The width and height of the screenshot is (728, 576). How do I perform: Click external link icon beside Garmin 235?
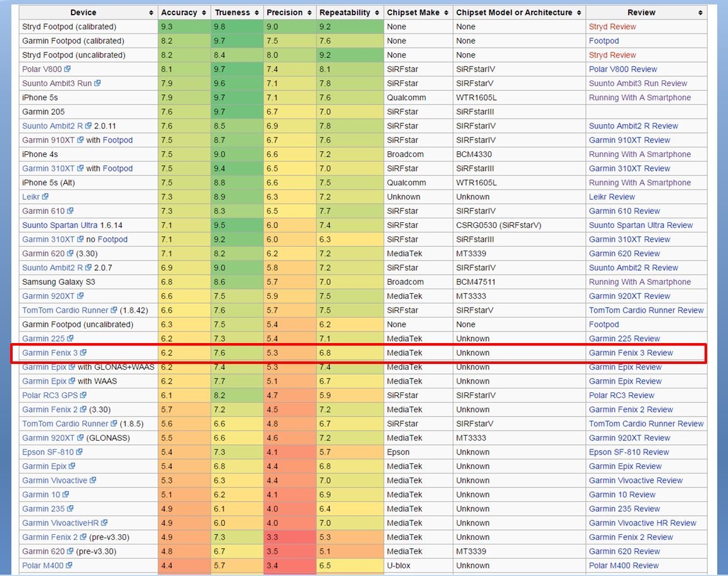coord(70,509)
